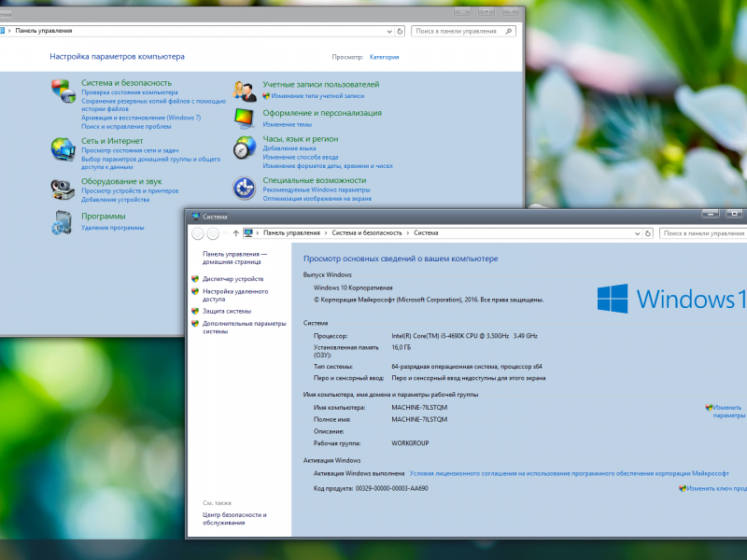Open Защита системы link
Image resolution: width=747 pixels, height=560 pixels.
227,311
